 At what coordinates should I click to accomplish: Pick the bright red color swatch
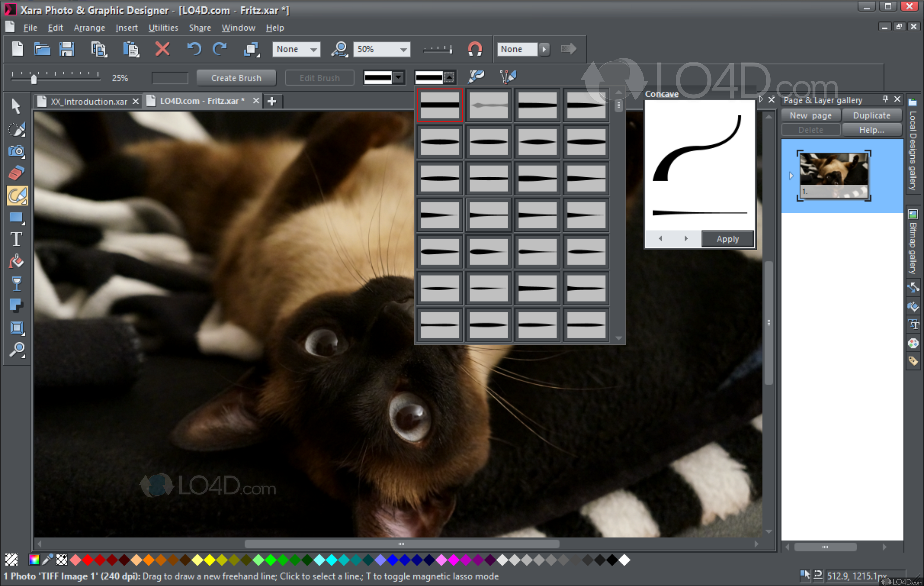tap(88, 560)
